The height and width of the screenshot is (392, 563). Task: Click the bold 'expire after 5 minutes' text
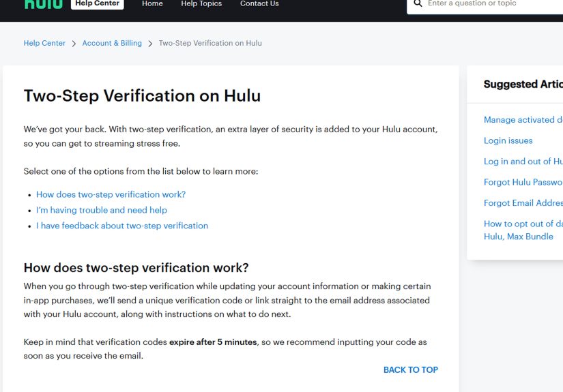pyautogui.click(x=213, y=342)
